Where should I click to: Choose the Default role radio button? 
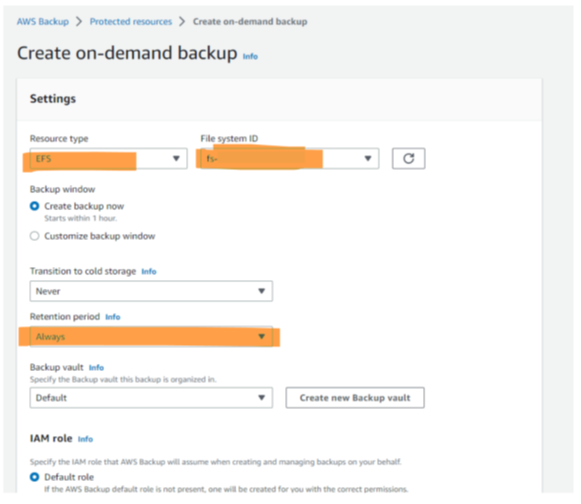coord(34,477)
